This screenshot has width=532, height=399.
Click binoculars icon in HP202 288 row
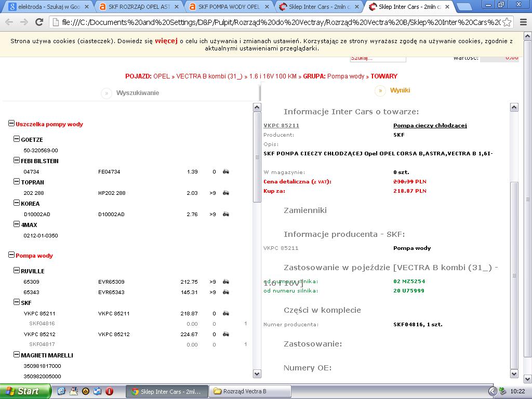pyautogui.click(x=225, y=193)
